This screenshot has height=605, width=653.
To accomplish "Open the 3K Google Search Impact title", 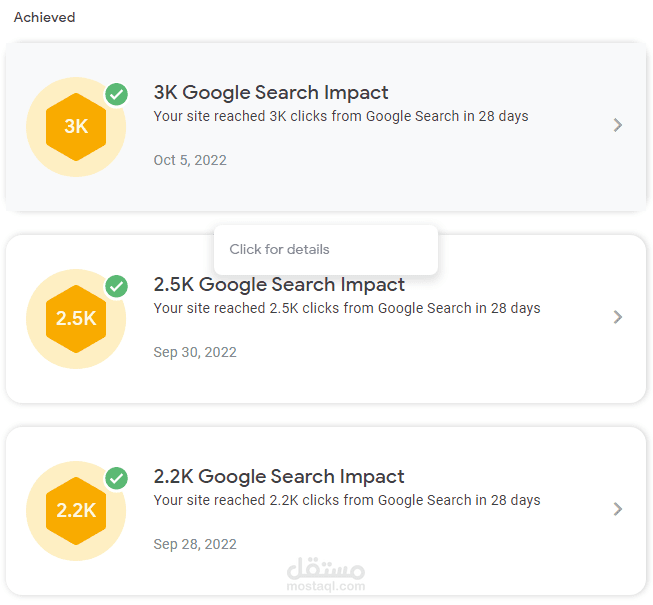I will (271, 92).
